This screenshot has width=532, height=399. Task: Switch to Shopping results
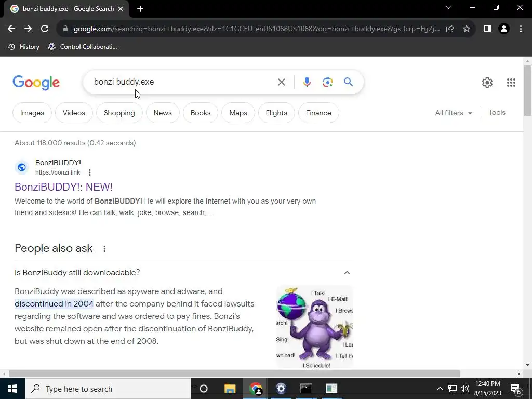pos(119,113)
